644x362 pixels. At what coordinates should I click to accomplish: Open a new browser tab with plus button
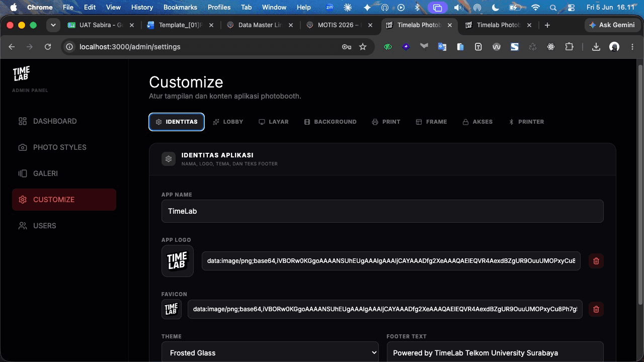(x=547, y=25)
